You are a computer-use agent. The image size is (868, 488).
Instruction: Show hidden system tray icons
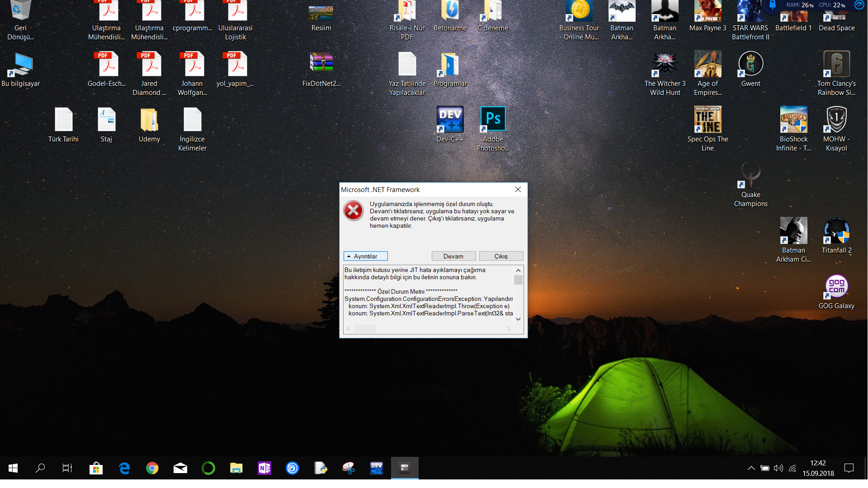coord(751,468)
